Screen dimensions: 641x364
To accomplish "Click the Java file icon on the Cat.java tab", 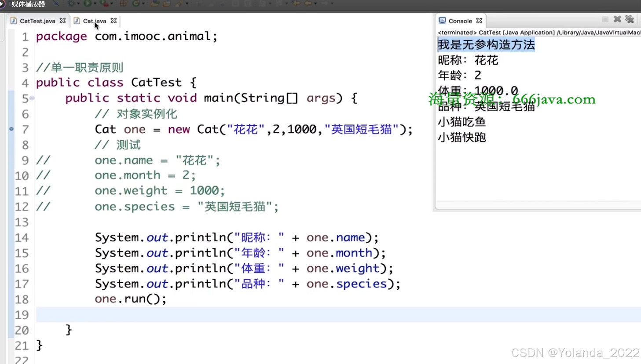I will click(x=77, y=21).
